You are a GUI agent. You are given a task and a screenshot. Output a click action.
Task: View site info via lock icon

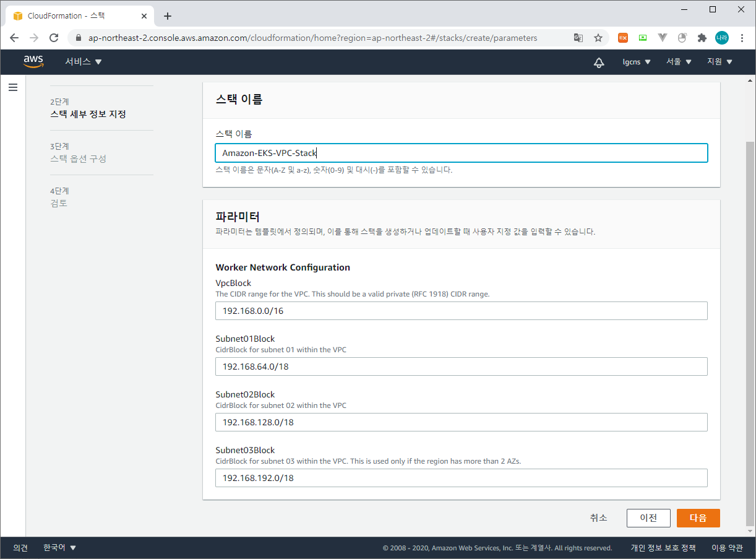pyautogui.click(x=78, y=38)
